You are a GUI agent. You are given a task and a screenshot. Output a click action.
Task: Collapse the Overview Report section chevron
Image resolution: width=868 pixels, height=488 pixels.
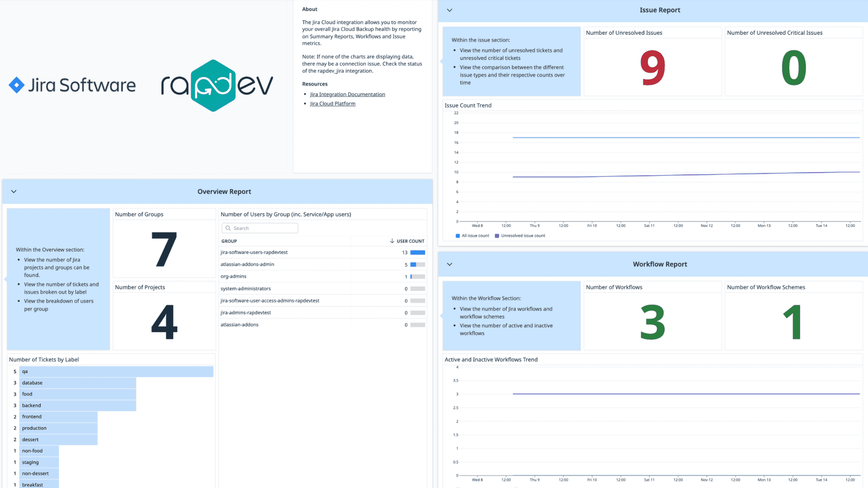tap(14, 192)
